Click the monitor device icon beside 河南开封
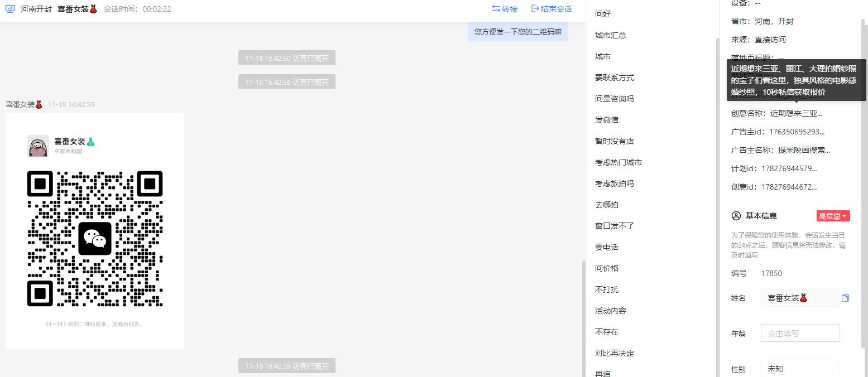The image size is (868, 377). pos(10,9)
